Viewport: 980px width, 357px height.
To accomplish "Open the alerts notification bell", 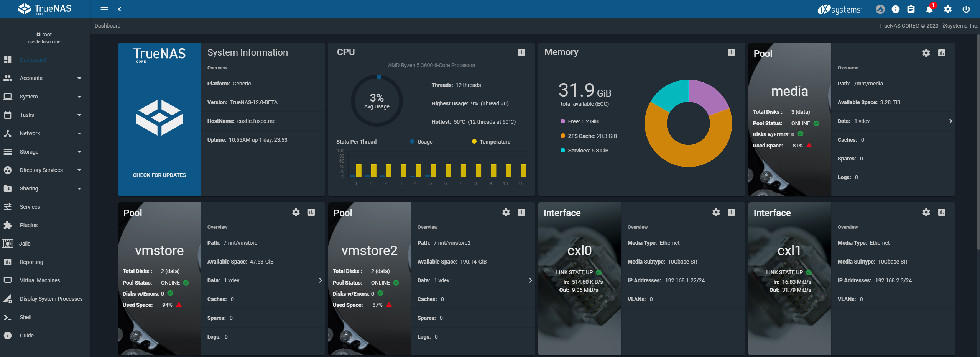I will point(929,9).
